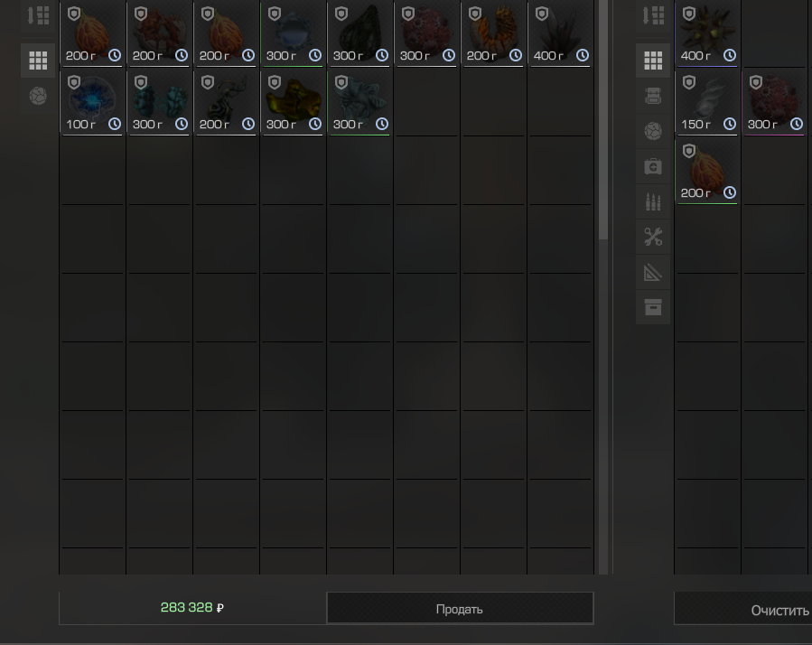Select the 300 г black cone-shaped artifact
The height and width of the screenshot is (645, 812).
[359, 33]
